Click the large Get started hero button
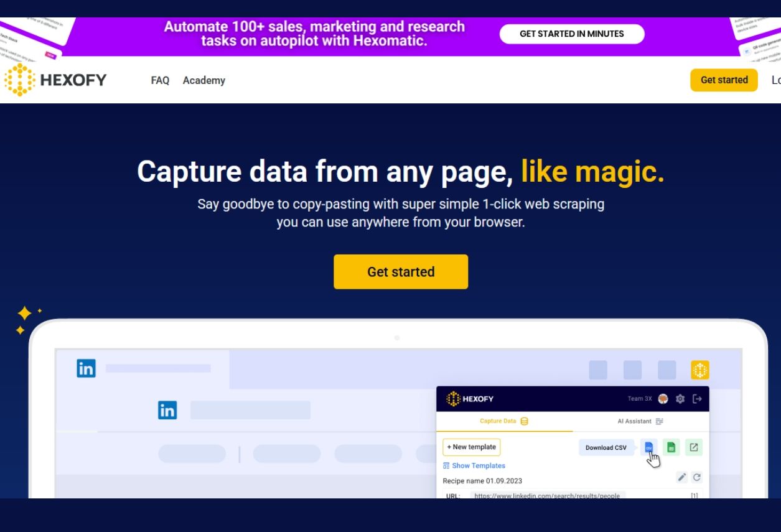Image resolution: width=781 pixels, height=532 pixels. pos(401,272)
